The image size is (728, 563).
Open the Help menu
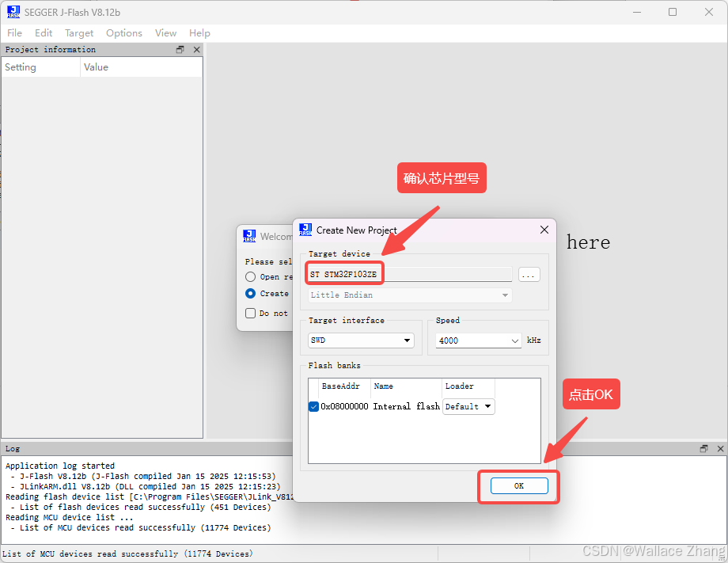(x=199, y=33)
